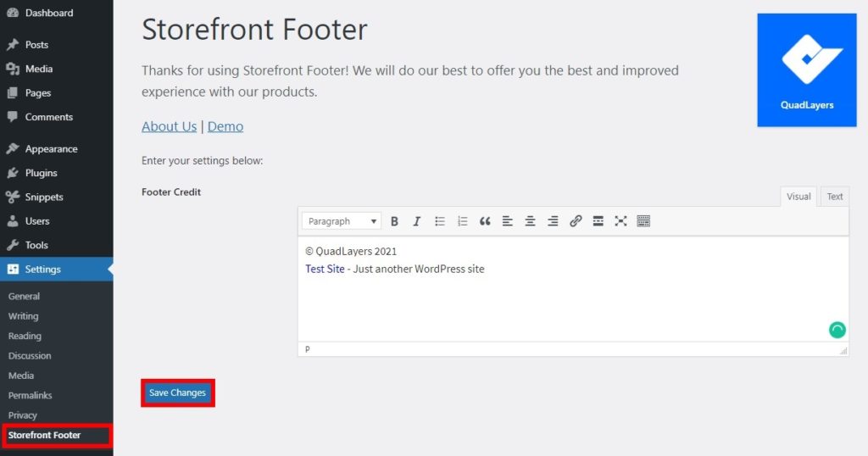The width and height of the screenshot is (868, 456).
Task: Toggle bold formatting in editor toolbar
Action: pyautogui.click(x=394, y=221)
